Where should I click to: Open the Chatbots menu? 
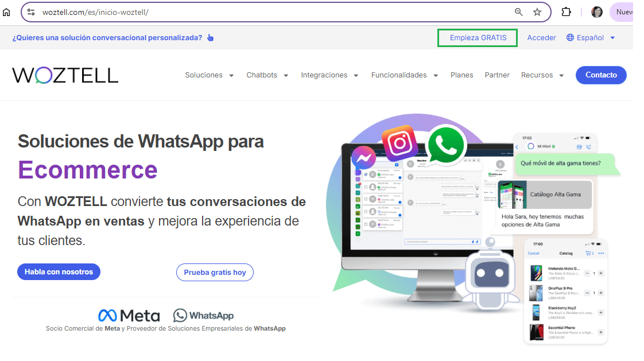262,75
